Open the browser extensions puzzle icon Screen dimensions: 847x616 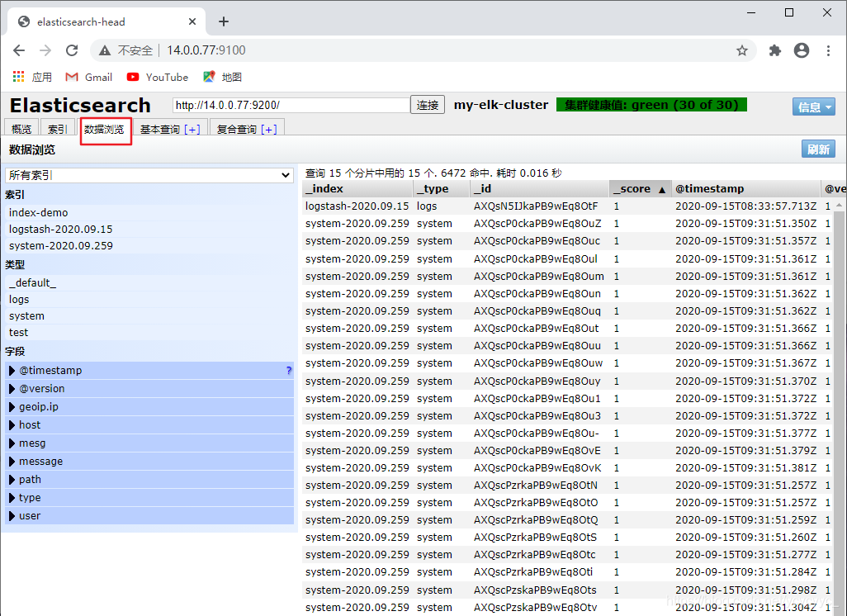pos(775,50)
